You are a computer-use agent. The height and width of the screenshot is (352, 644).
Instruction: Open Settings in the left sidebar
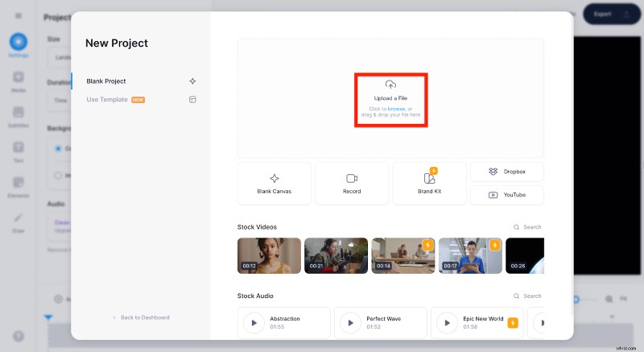19,45
